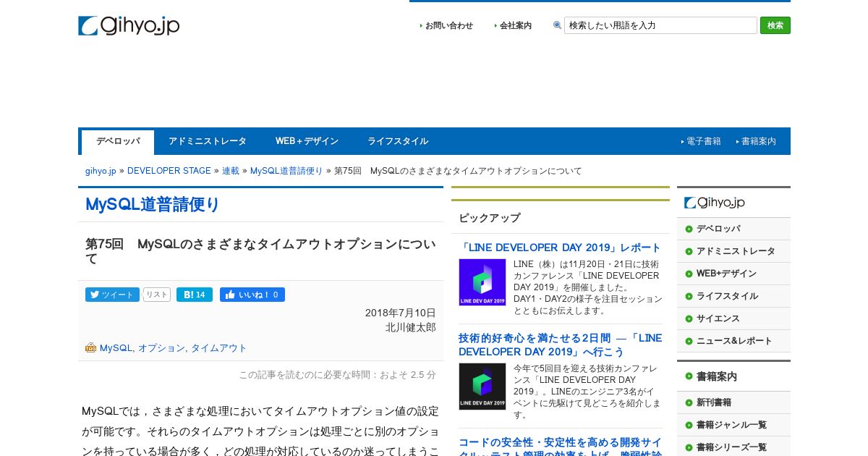
Task: Click the search text input field
Action: click(x=660, y=25)
